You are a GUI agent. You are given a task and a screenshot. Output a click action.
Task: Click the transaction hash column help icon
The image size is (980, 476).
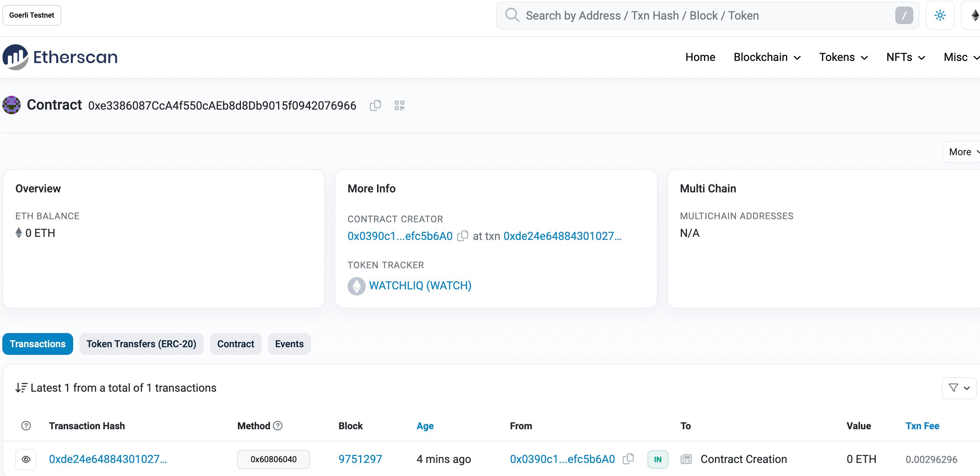pyautogui.click(x=26, y=426)
